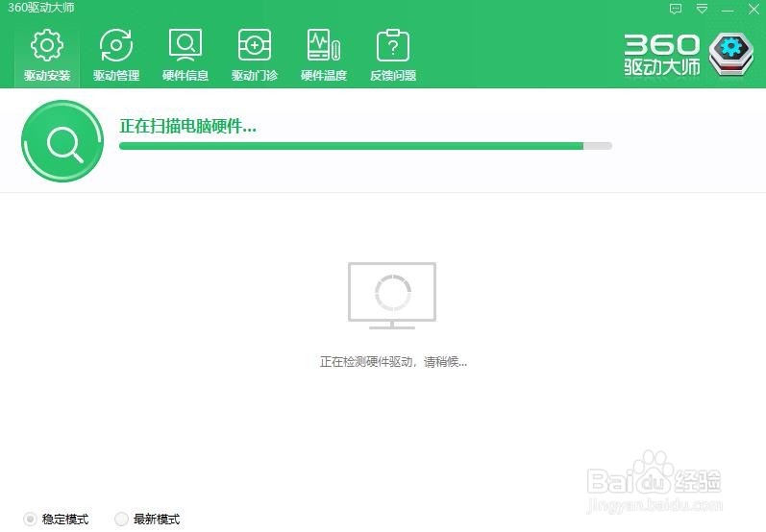Select 稳定模式 radio button
Screen dimensions: 766x532
[x=30, y=519]
